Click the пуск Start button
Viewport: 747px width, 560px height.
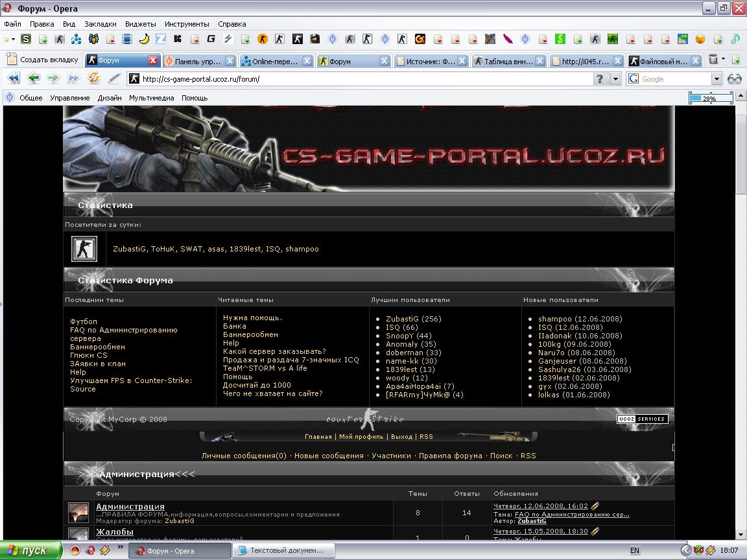pos(31,550)
